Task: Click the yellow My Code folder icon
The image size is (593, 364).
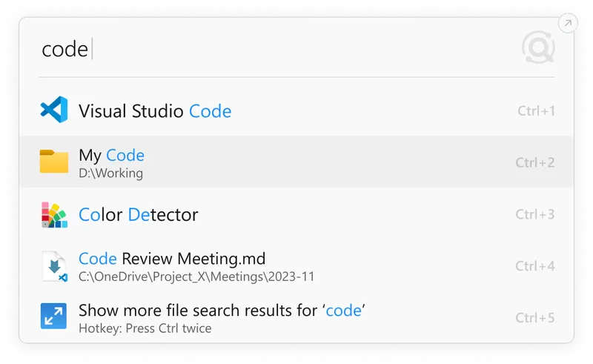Action: click(x=54, y=162)
